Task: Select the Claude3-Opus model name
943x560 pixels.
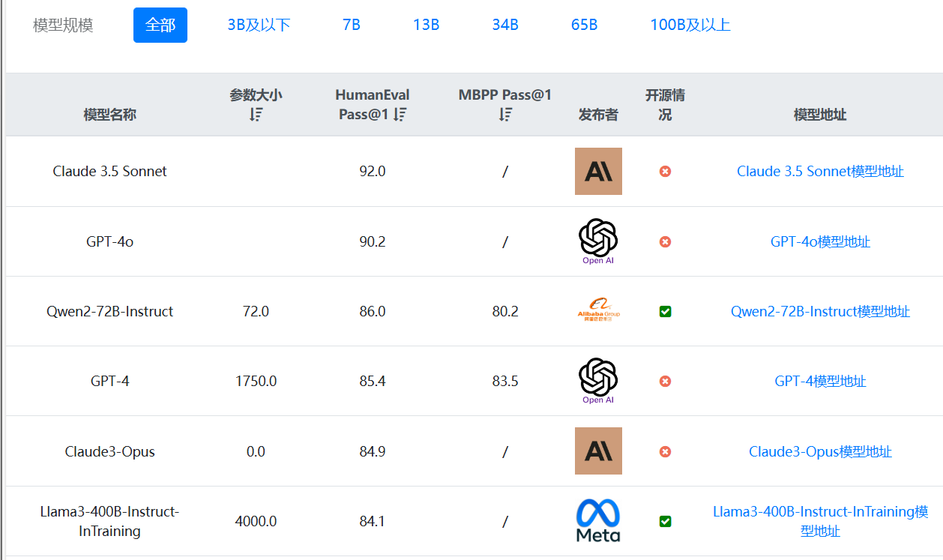Action: point(110,451)
